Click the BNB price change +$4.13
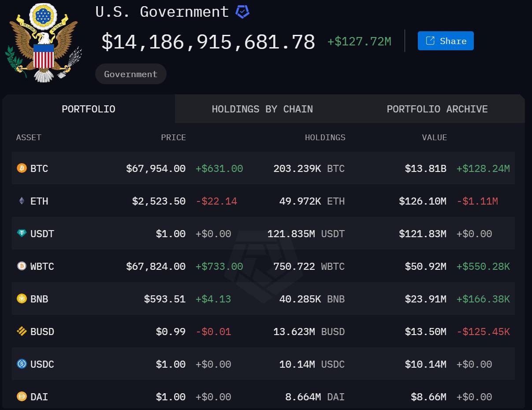Image resolution: width=532 pixels, height=410 pixels. tap(213, 299)
